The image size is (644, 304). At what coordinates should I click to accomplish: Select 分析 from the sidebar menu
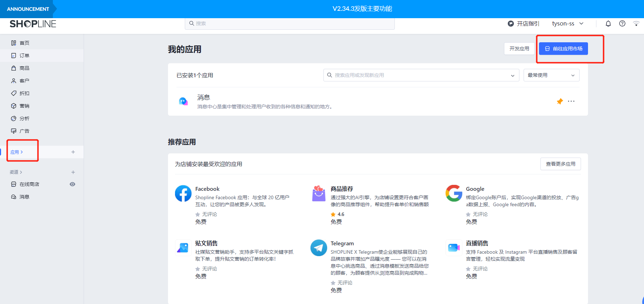24,118
